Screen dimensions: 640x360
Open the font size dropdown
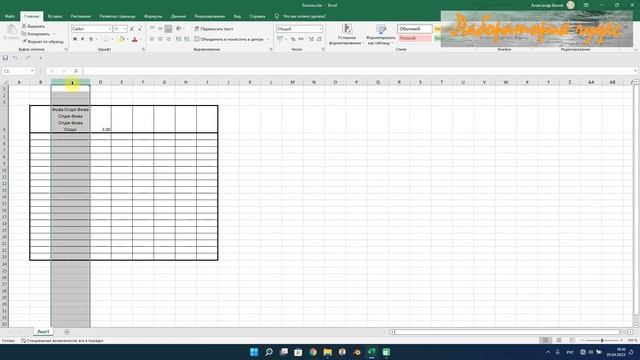(x=124, y=29)
